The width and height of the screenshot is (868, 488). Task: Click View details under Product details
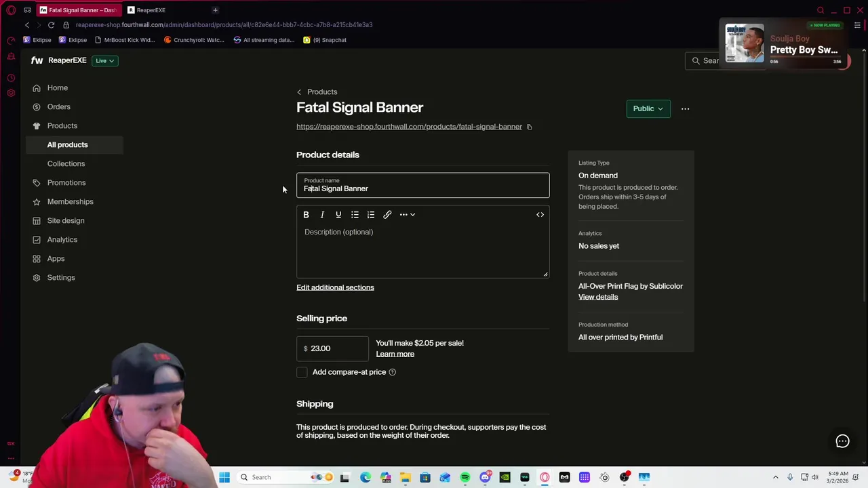click(x=598, y=297)
